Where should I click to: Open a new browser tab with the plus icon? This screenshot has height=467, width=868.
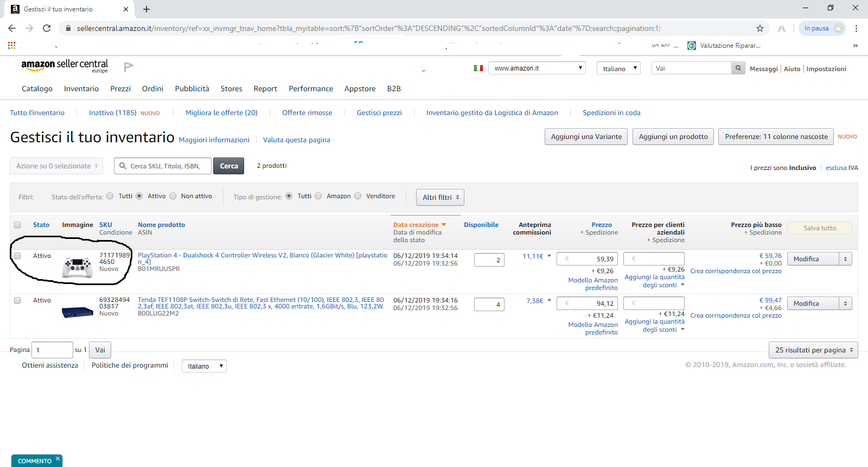click(146, 9)
